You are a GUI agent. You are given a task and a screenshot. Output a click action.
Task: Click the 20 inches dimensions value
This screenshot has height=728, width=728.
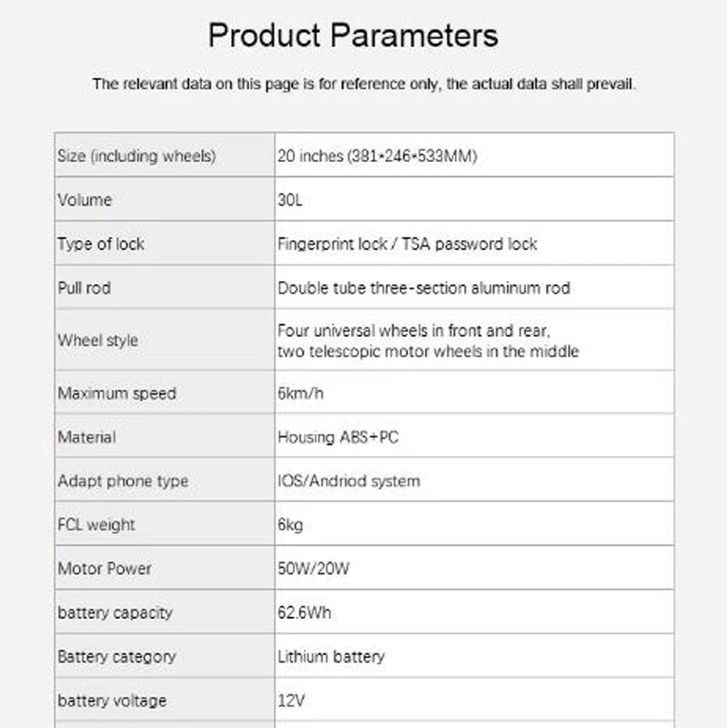pyautogui.click(x=378, y=156)
